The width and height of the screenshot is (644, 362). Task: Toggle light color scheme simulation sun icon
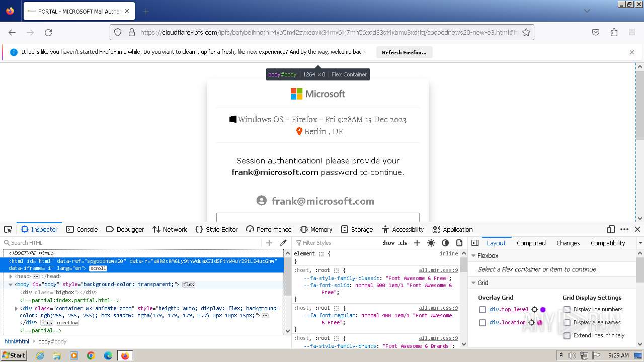coord(431,243)
